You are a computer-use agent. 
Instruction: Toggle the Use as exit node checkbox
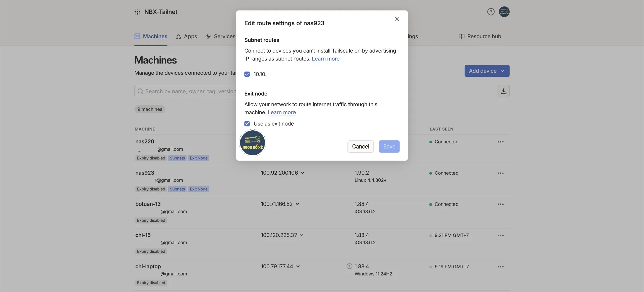coord(247,124)
